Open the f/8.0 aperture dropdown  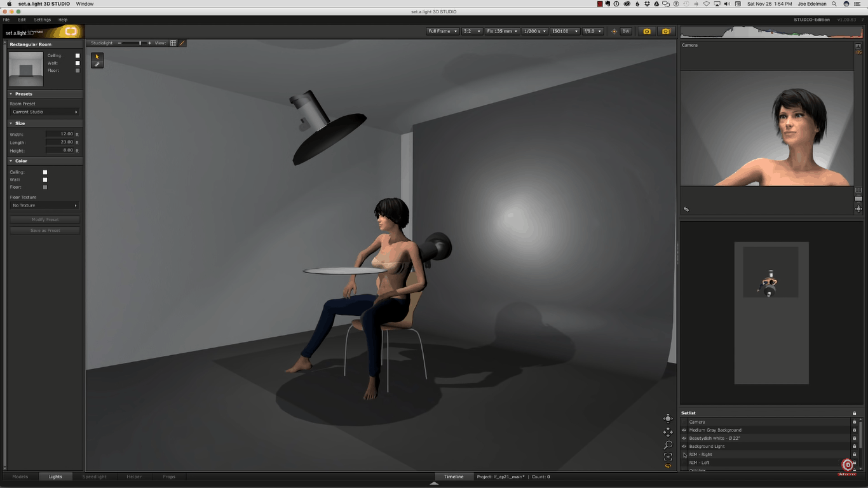click(592, 31)
